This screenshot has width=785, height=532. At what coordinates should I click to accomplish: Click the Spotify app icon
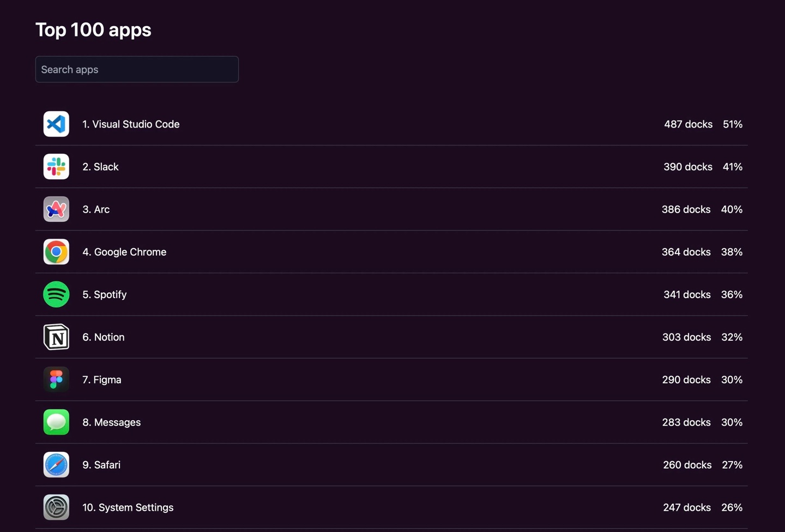coord(56,294)
